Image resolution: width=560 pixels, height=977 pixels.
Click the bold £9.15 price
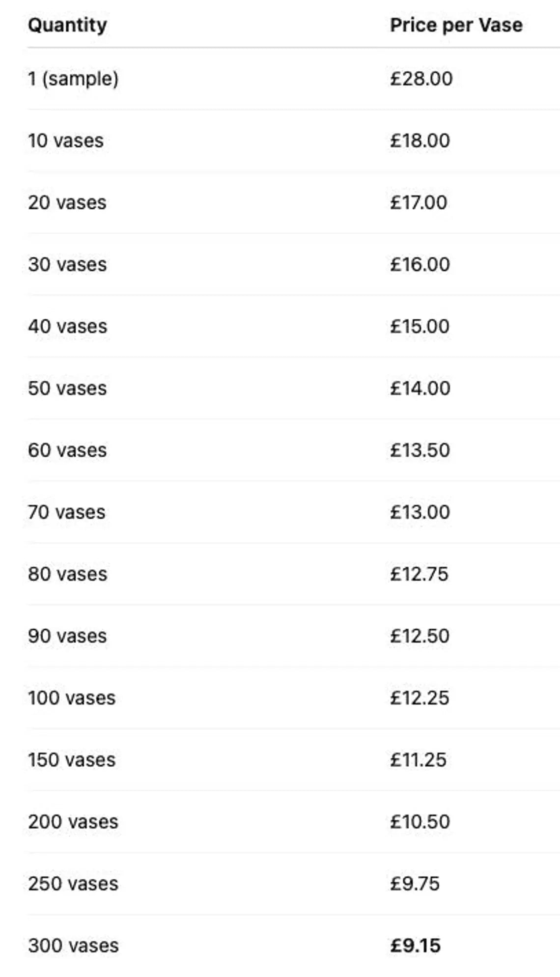415,945
